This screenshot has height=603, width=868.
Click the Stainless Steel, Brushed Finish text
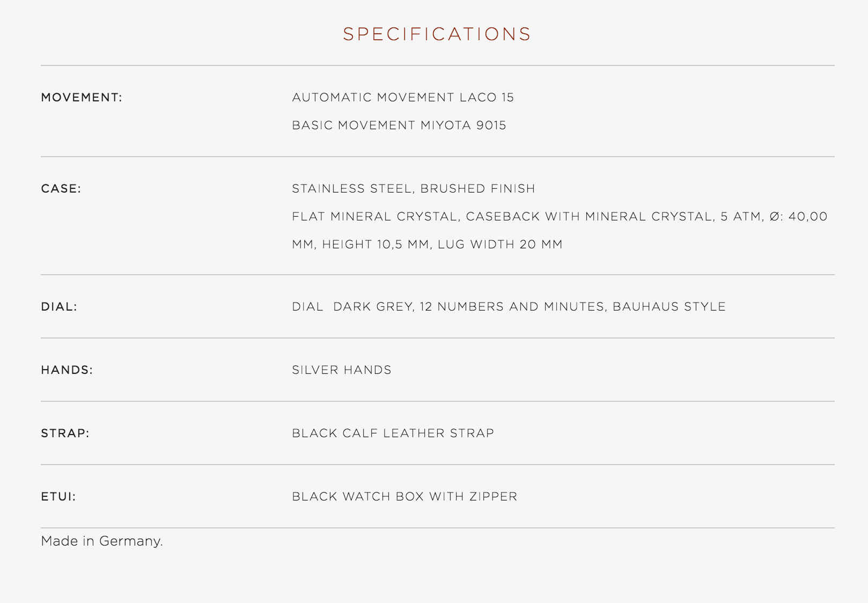[x=414, y=189]
